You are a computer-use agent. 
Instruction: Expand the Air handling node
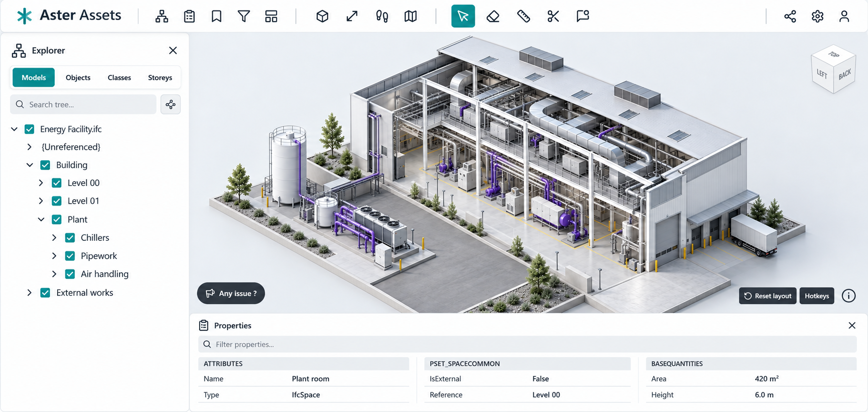coord(54,274)
